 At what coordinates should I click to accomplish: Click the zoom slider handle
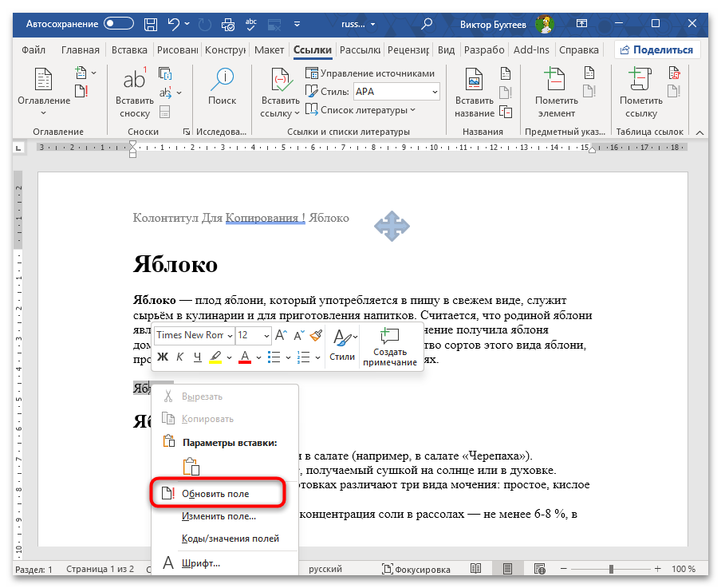611,569
